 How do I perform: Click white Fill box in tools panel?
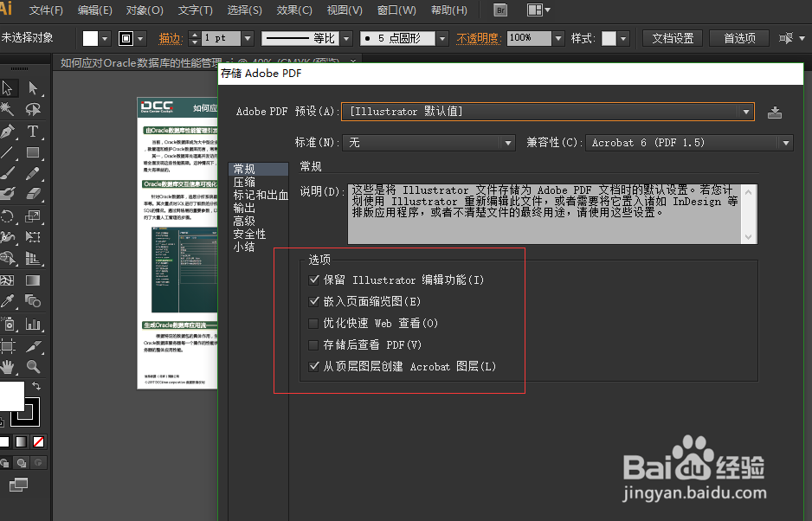tap(11, 396)
